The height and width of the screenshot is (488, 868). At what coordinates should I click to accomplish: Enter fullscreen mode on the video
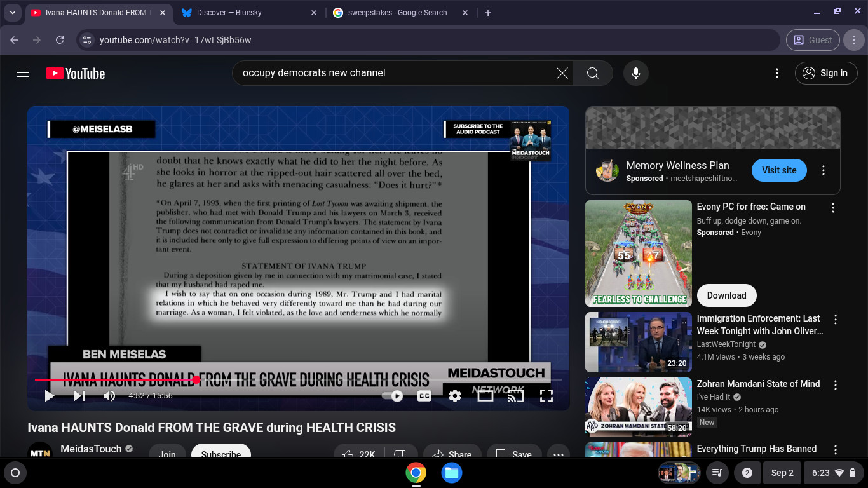(546, 396)
